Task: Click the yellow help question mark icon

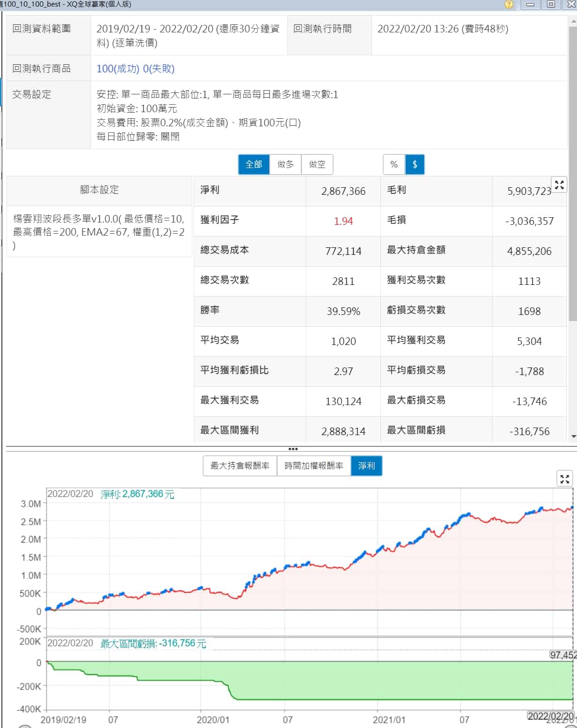Action: [509, 5]
